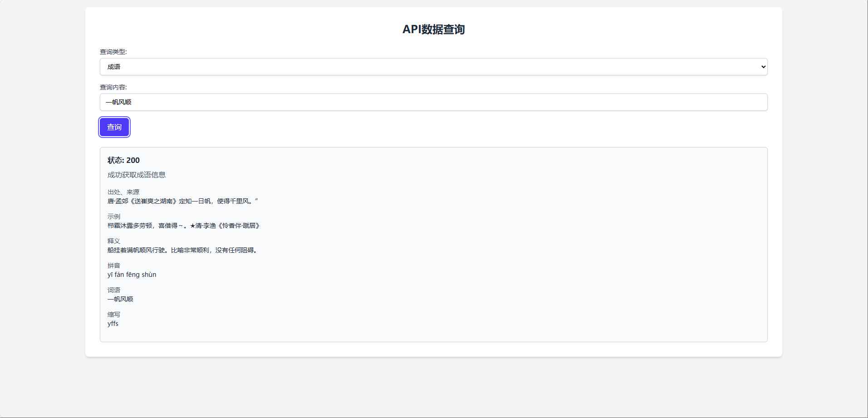Click the pinyin text yī fán fēng shùn
Screen dimensions: 868x418
[131, 275]
